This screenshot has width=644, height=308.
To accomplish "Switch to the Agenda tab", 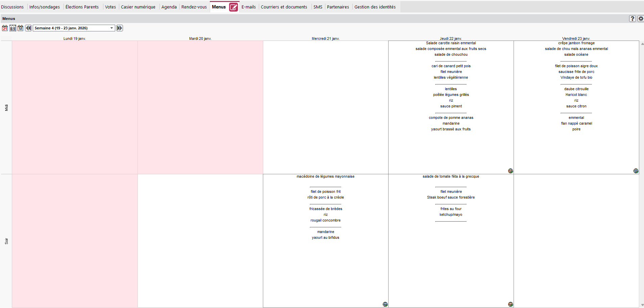I will tap(169, 7).
